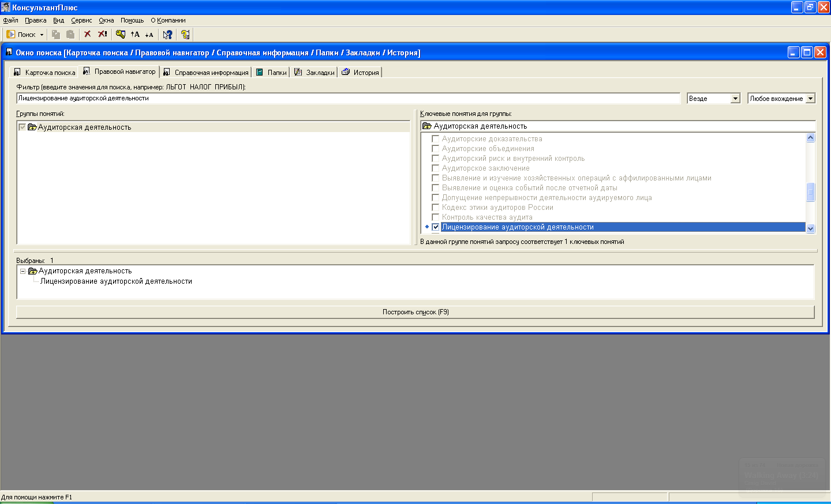831x504 pixels.
Task: Click the Окно поиска window title icon
Action: click(9, 52)
